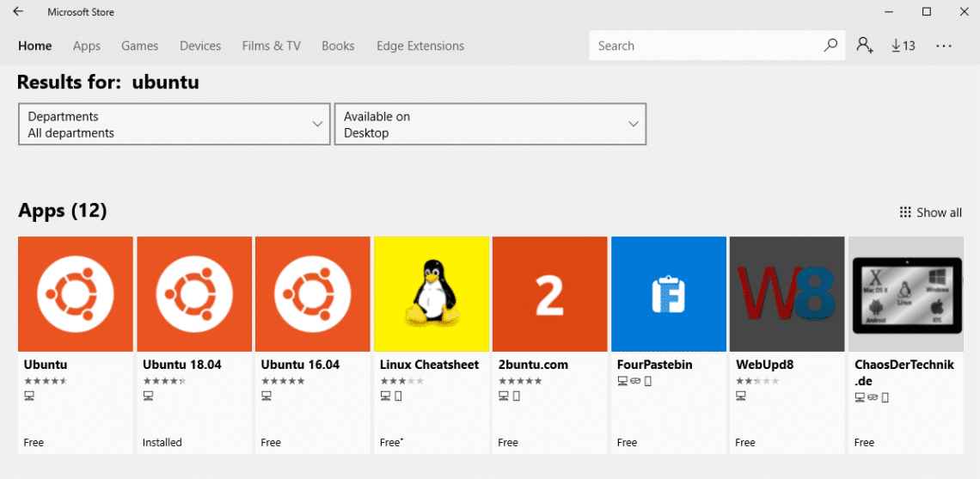
Task: Go back using the back arrow
Action: pos(18,12)
